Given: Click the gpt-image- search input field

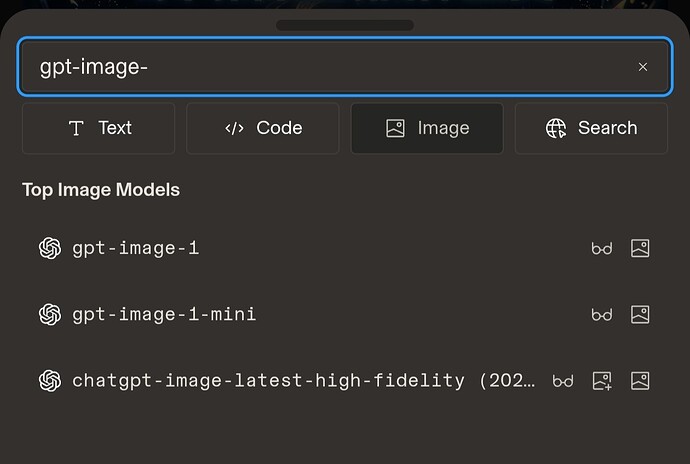Looking at the screenshot, I should (345, 66).
